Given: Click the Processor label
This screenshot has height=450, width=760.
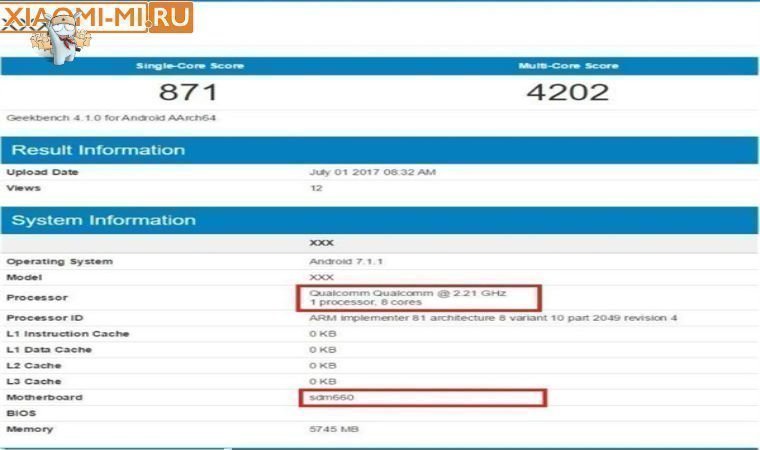Looking at the screenshot, I should [x=37, y=298].
